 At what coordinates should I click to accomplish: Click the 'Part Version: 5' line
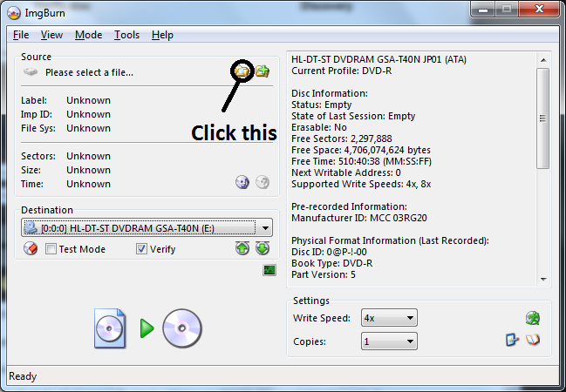click(324, 274)
